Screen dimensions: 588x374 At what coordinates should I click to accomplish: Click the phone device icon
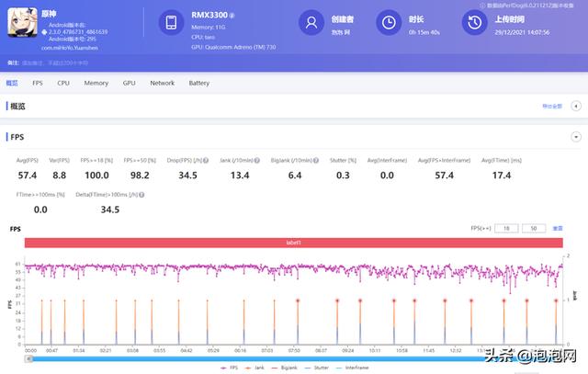pyautogui.click(x=171, y=22)
